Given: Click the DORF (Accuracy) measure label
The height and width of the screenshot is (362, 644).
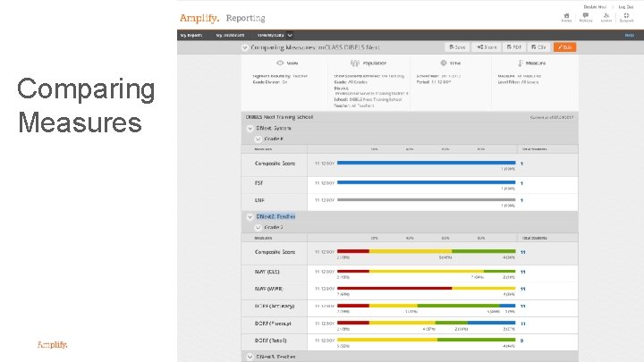Looking at the screenshot, I should (275, 307).
